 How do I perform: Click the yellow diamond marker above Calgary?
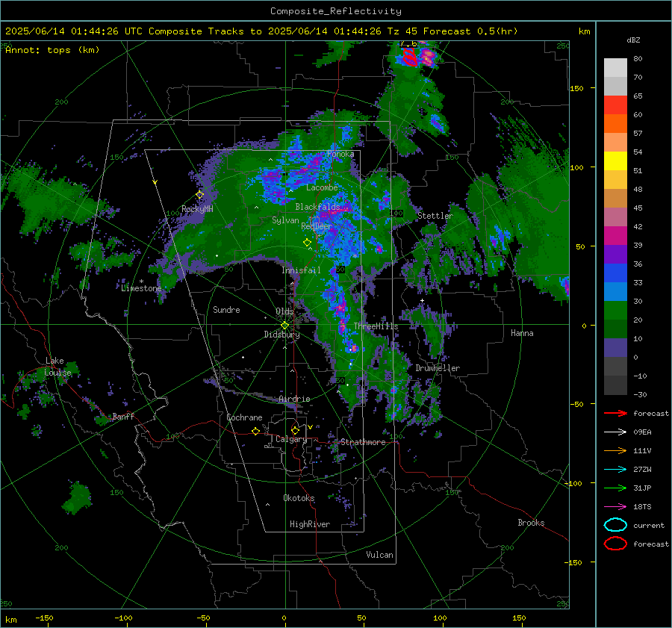[295, 430]
